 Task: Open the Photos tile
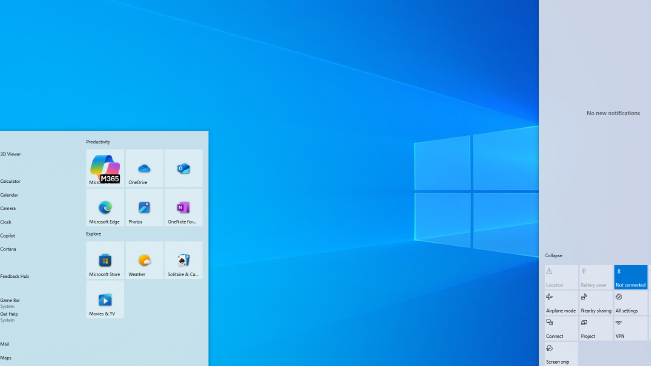pyautogui.click(x=144, y=207)
